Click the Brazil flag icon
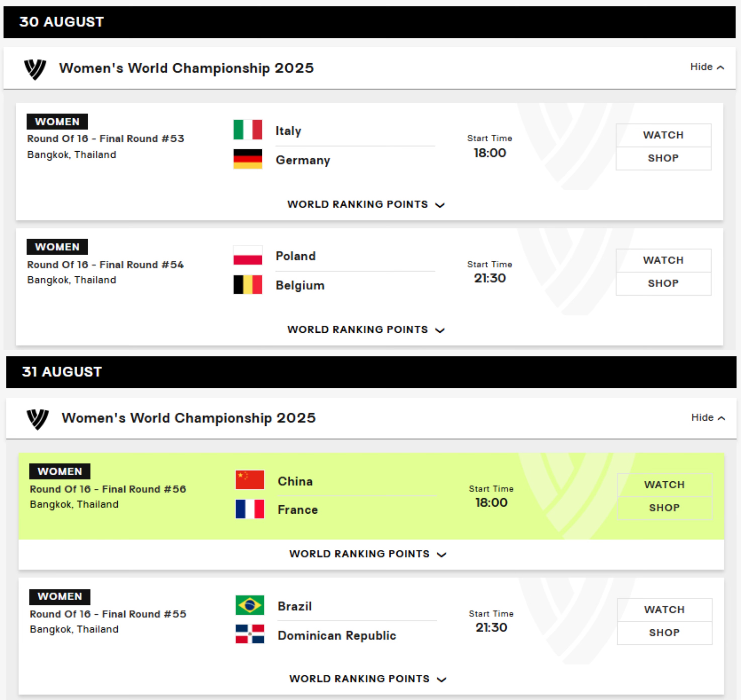This screenshot has width=741, height=700. point(250,605)
